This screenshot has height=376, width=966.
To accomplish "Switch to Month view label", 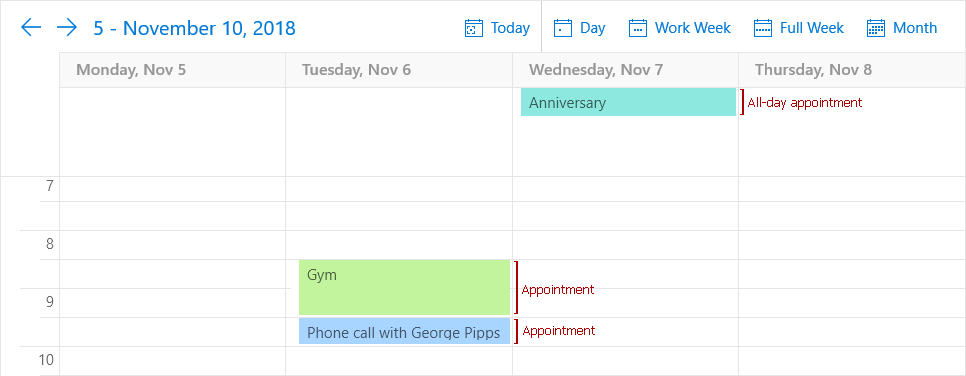I will (915, 28).
